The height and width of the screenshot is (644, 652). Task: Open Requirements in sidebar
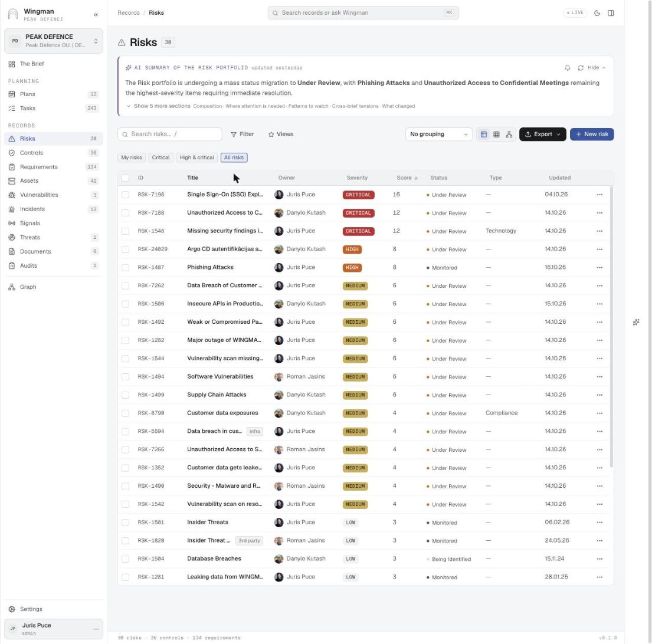(x=54, y=167)
